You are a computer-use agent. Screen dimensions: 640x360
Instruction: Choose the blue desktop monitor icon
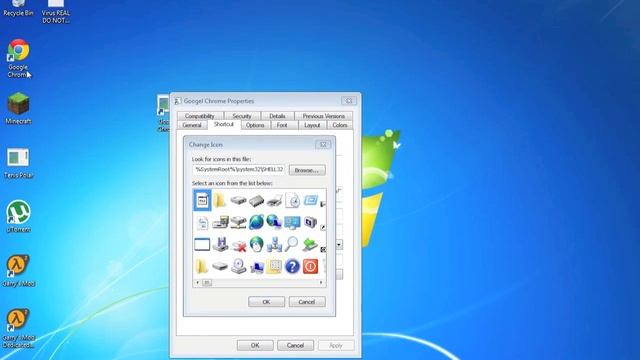(x=292, y=222)
